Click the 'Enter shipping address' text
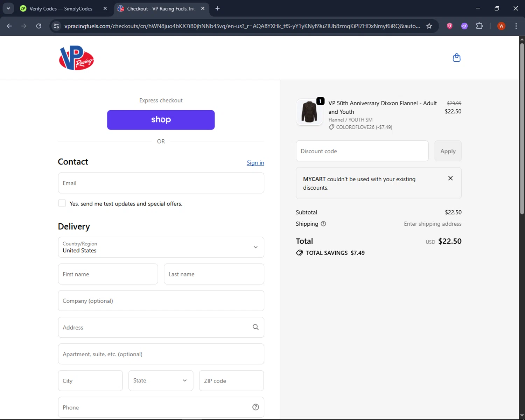Image resolution: width=525 pixels, height=420 pixels. [x=433, y=224]
